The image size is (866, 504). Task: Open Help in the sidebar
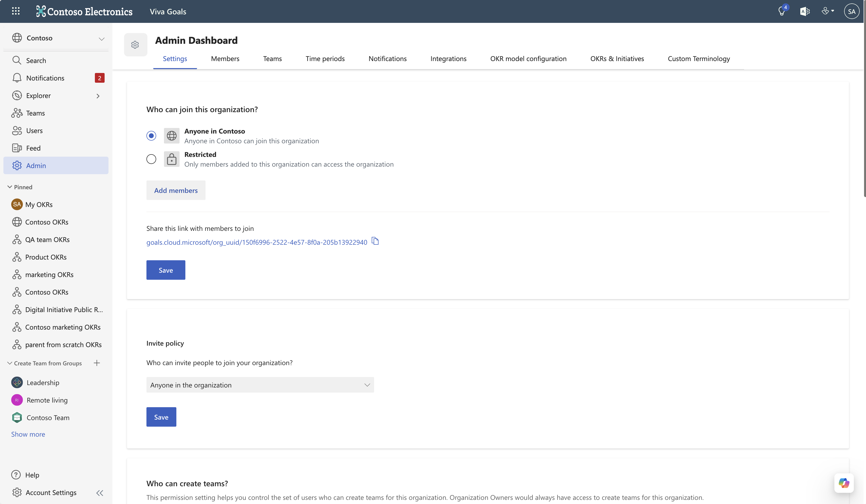(x=25, y=475)
